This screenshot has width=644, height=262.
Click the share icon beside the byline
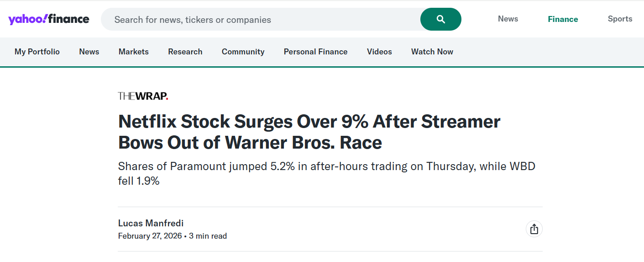click(534, 229)
